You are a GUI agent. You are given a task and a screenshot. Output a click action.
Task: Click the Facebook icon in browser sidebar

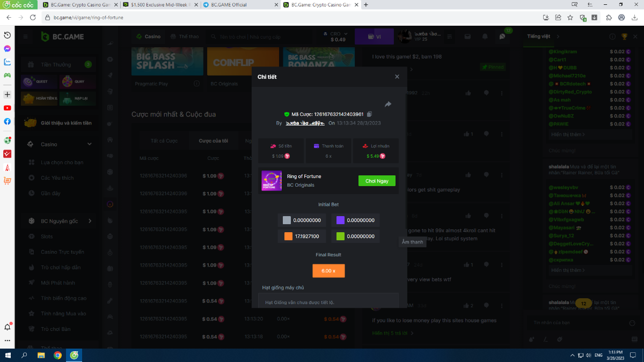coord(8,121)
